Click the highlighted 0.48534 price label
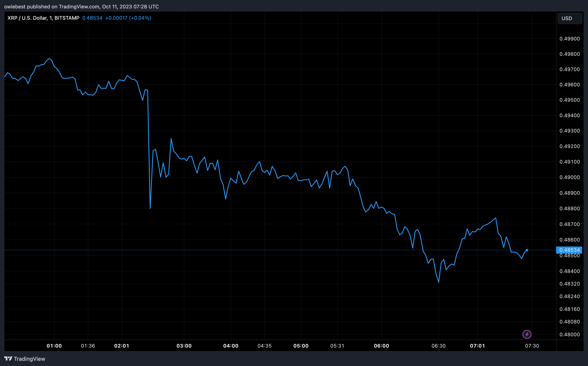This screenshot has height=366, width=588. point(569,250)
